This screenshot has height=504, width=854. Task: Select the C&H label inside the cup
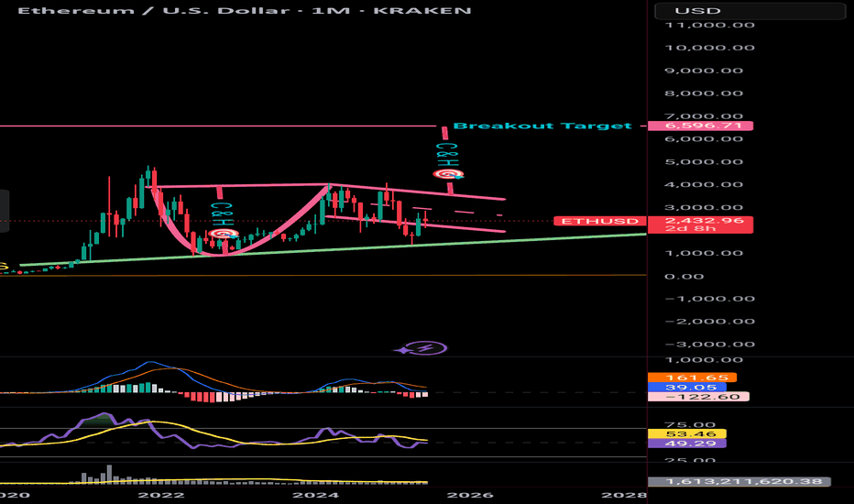click(223, 214)
